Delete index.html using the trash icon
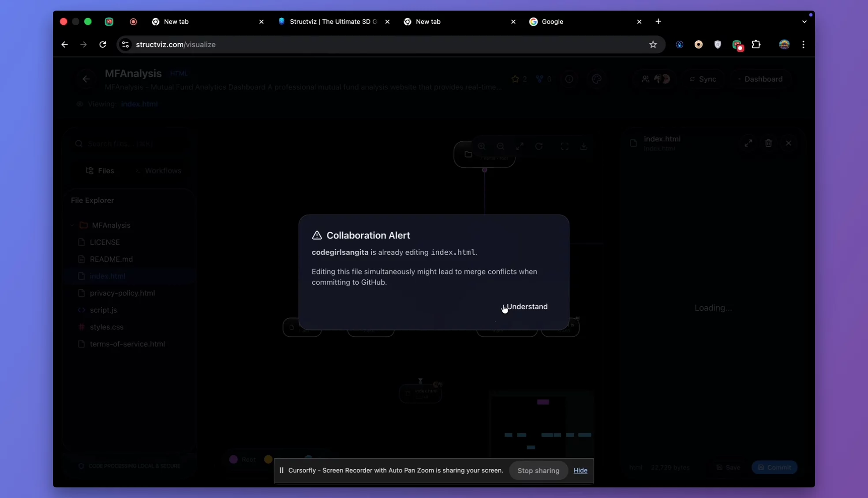 tap(768, 143)
